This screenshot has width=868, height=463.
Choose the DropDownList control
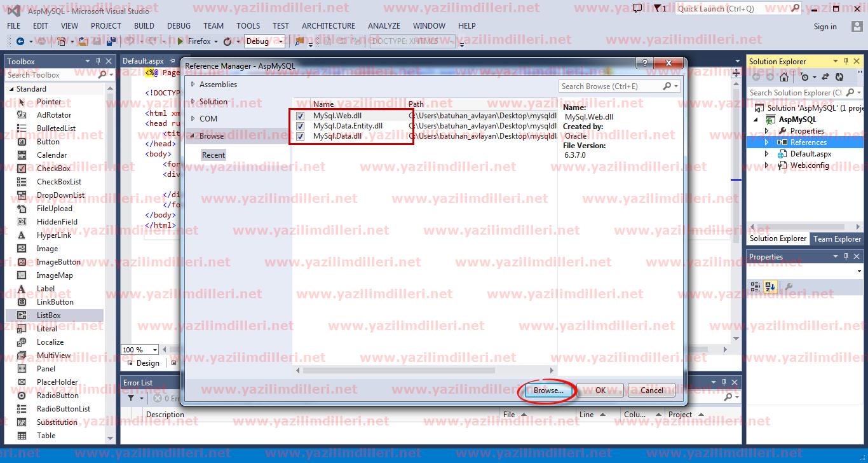pos(60,195)
